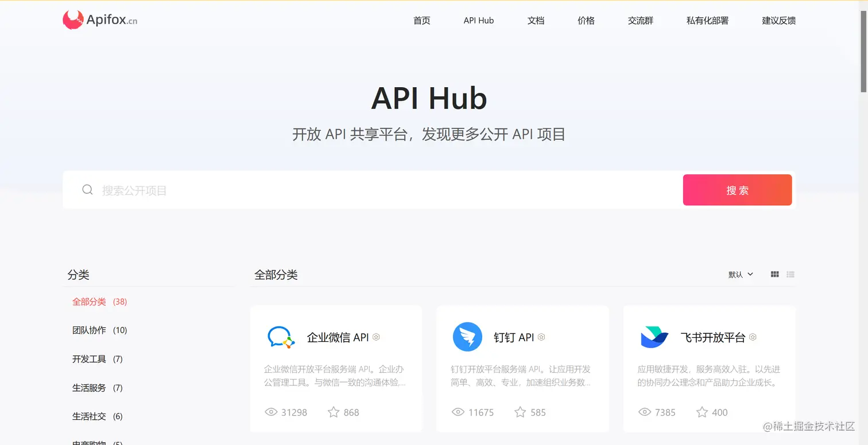Image resolution: width=868 pixels, height=445 pixels.
Task: Click the 868 star count
Action: [x=351, y=412]
